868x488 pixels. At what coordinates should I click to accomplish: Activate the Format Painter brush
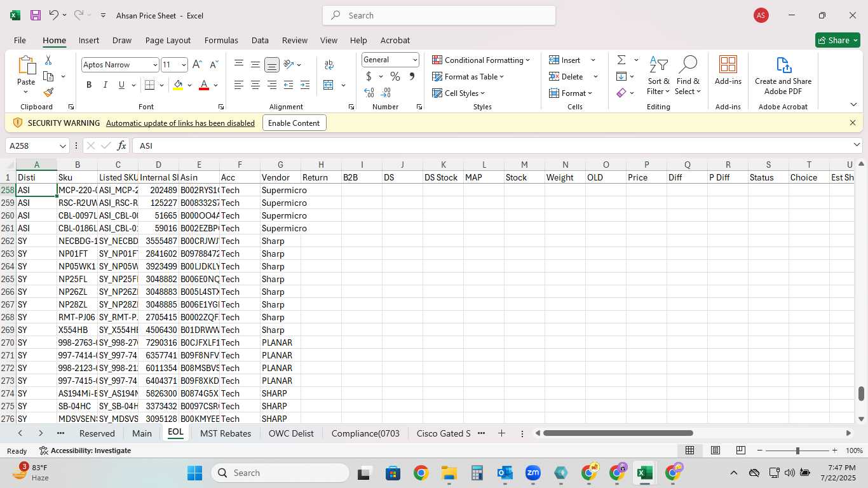click(48, 92)
